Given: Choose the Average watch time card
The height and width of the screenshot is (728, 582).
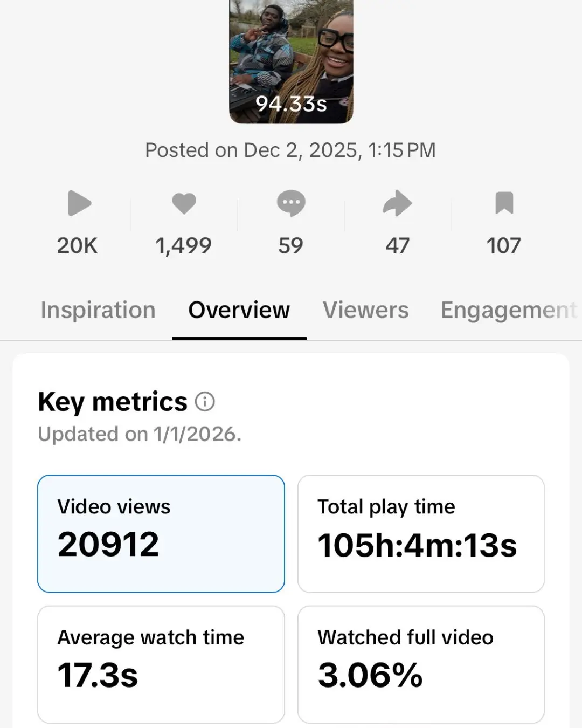Looking at the screenshot, I should (161, 664).
